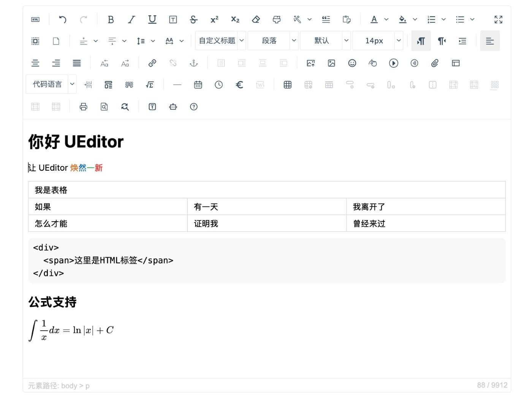Insert a horizontal rule

point(177,85)
